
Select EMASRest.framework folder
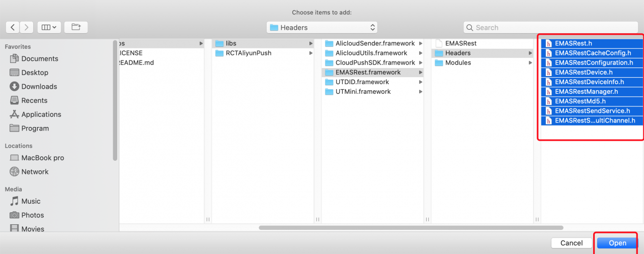click(373, 72)
